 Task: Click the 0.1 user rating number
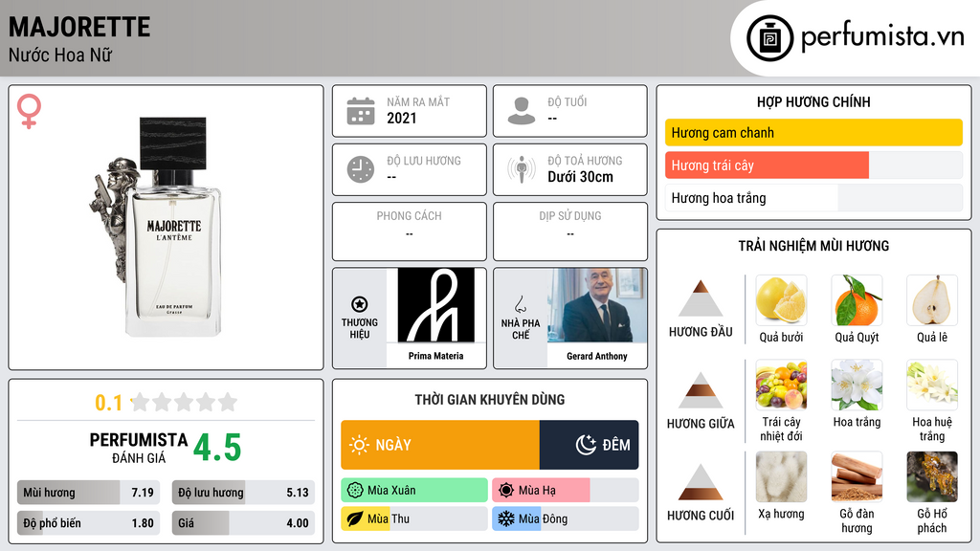(x=109, y=403)
